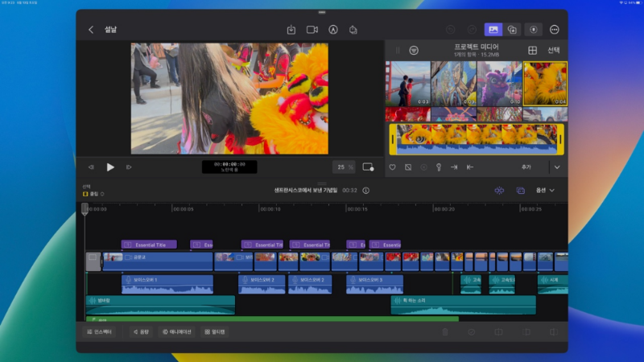This screenshot has height=362, width=644.
Task: Open the import media icon in top toolbar
Action: point(291,30)
